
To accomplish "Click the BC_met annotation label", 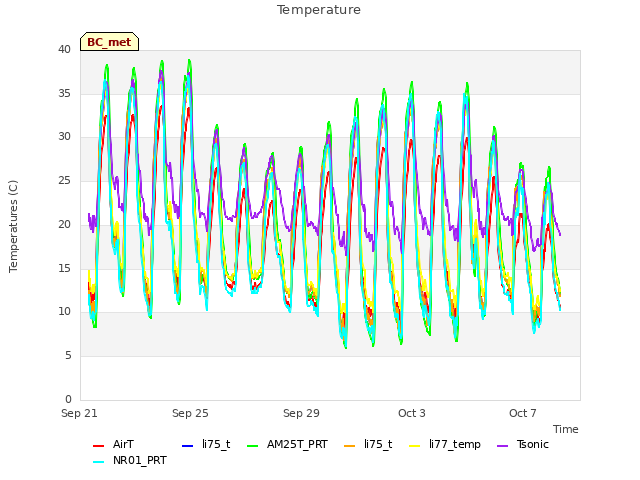I will coord(109,42).
